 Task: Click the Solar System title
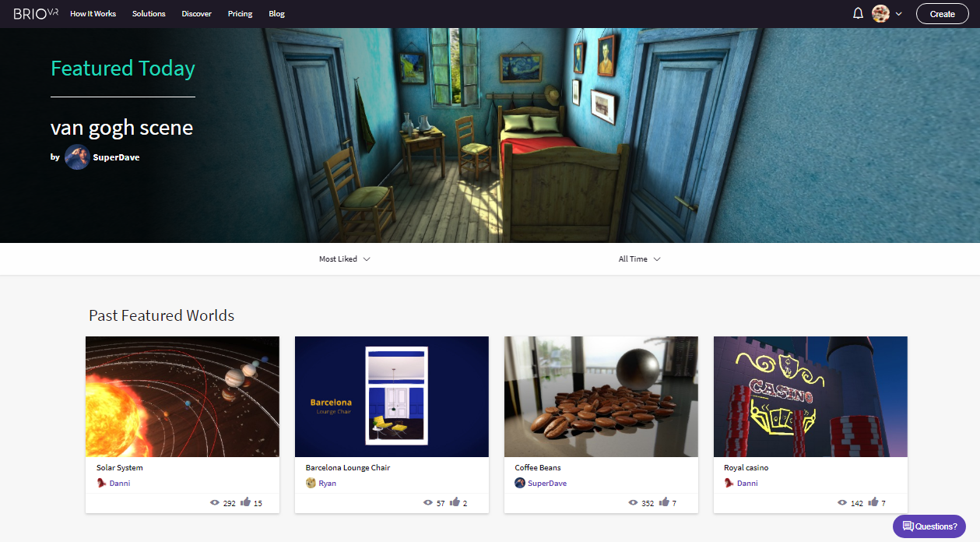coord(120,468)
